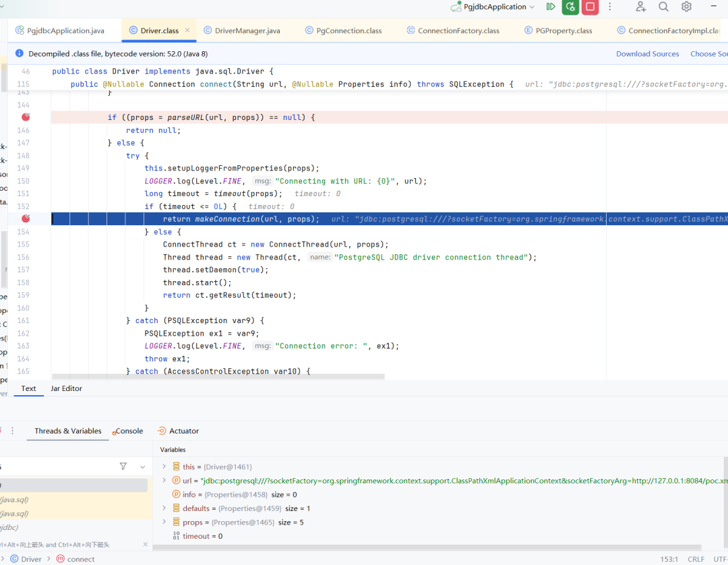728x565 pixels.
Task: Click the green Rerun debug button
Action: pos(570,7)
